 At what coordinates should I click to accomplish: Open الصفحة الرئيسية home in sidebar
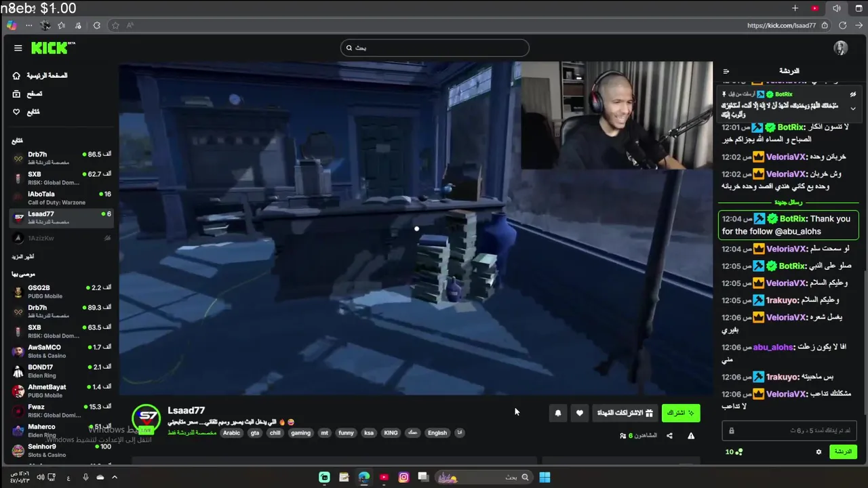(x=41, y=75)
